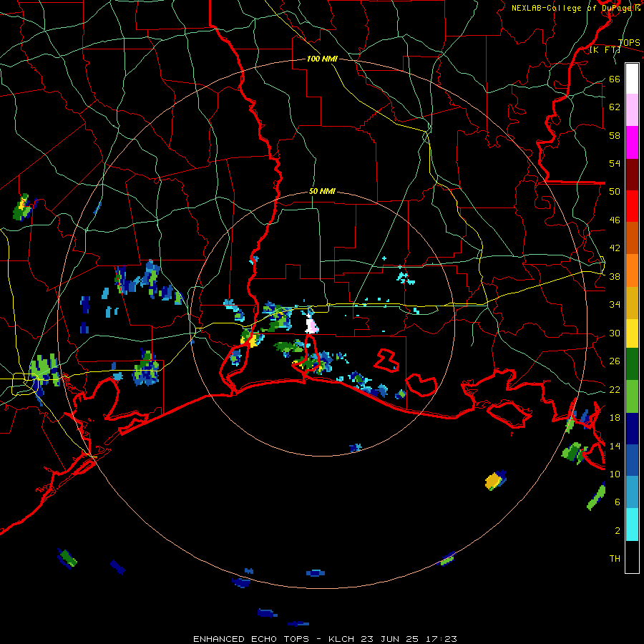Click the 62 legend value
Viewport: 644px width, 644px height.
(x=615, y=107)
